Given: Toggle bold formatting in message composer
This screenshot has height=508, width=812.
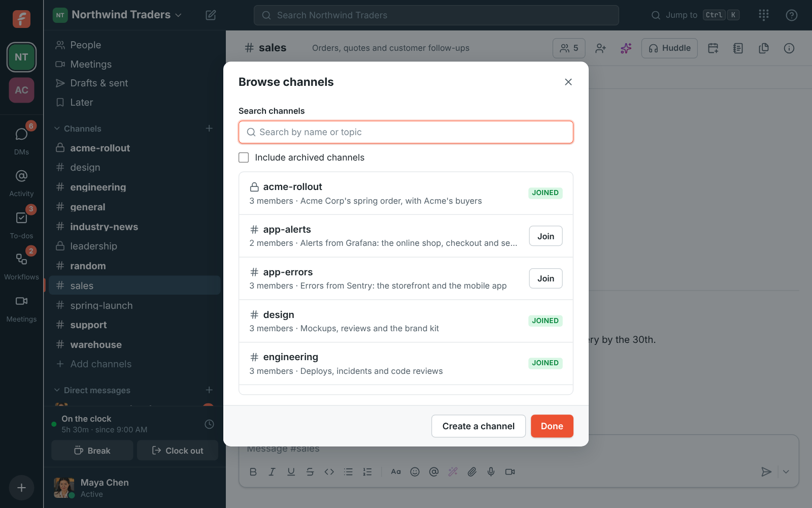Looking at the screenshot, I should pos(253,472).
